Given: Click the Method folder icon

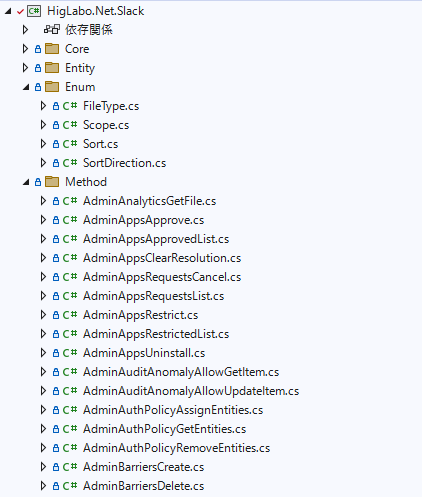Looking at the screenshot, I should pos(52,182).
